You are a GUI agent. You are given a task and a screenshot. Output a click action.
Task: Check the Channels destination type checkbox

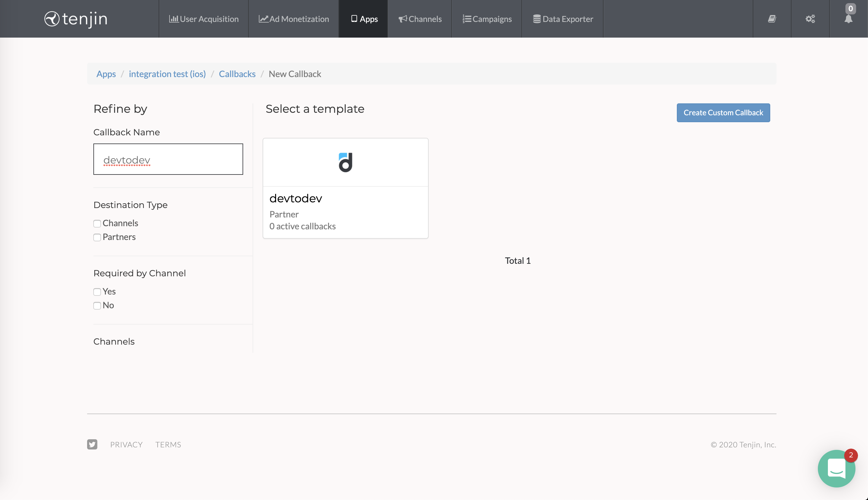[x=97, y=224]
